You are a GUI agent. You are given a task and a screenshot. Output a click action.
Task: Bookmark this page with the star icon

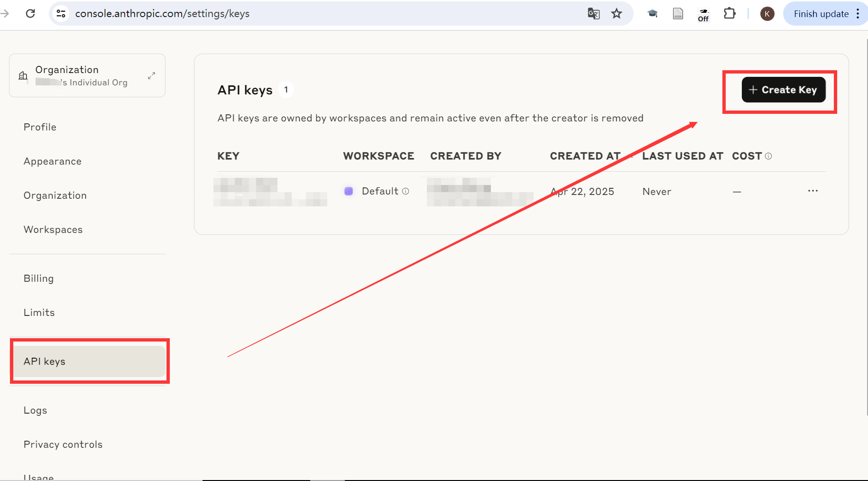617,13
